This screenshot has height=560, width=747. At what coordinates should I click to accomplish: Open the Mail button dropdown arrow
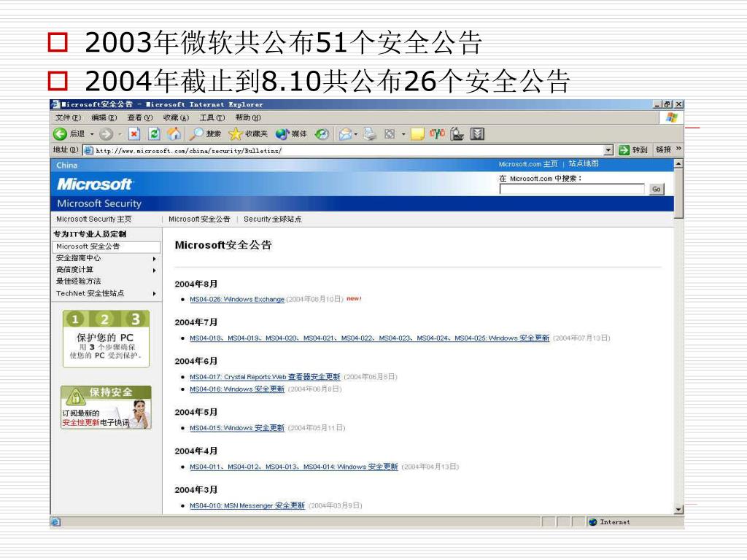click(x=356, y=134)
